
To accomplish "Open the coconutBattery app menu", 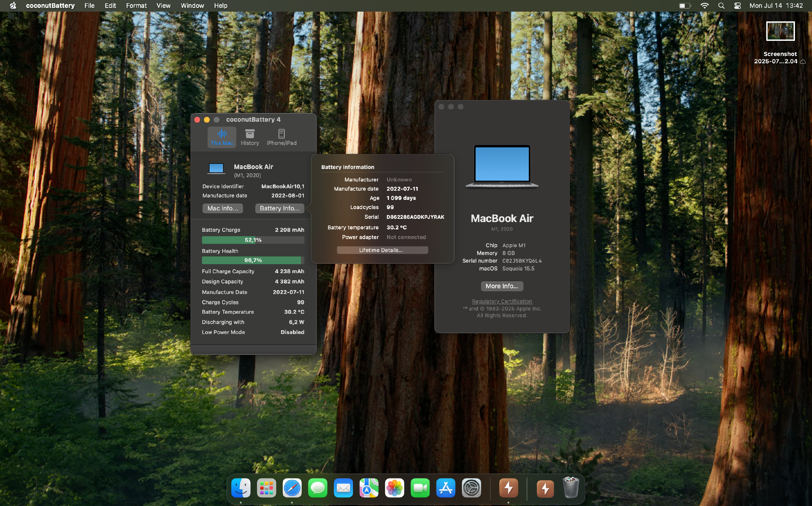I will (50, 6).
